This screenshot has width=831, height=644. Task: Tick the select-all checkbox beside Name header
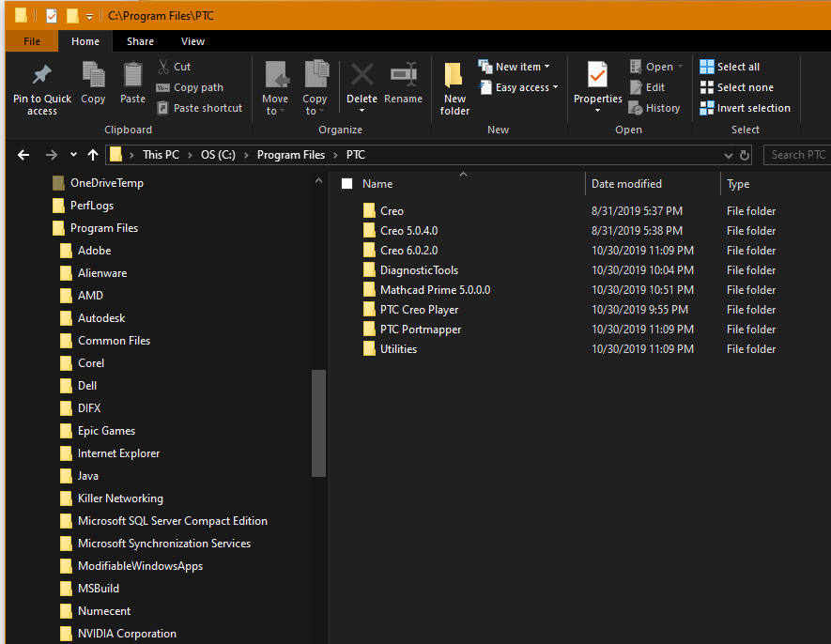coord(347,184)
